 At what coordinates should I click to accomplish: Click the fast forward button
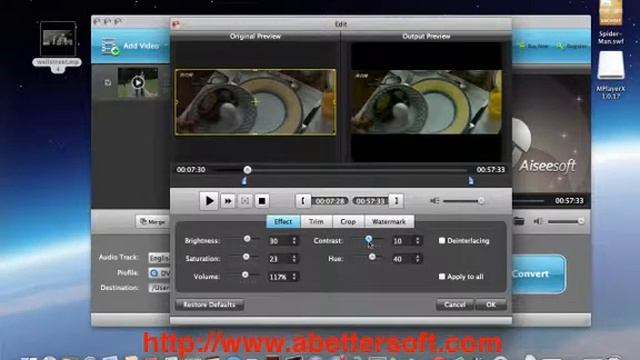point(228,201)
